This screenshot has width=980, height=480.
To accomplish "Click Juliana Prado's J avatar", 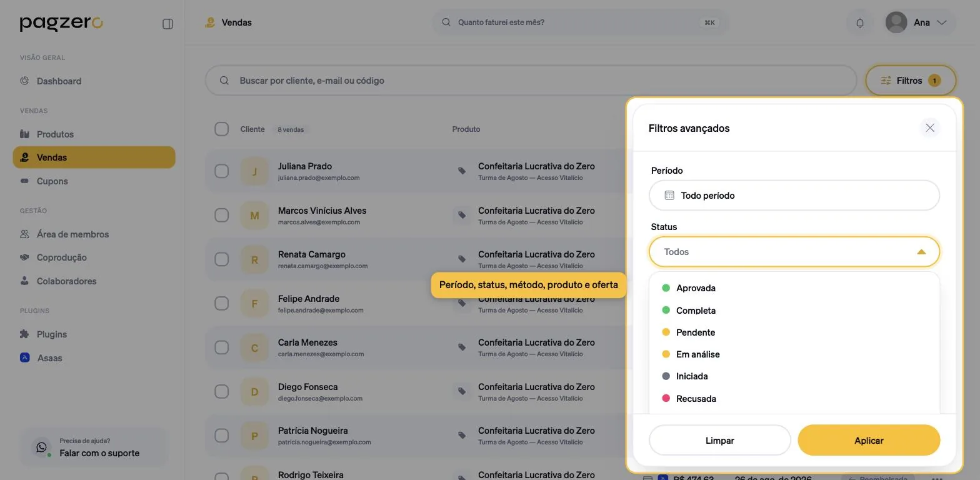I will pos(254,171).
